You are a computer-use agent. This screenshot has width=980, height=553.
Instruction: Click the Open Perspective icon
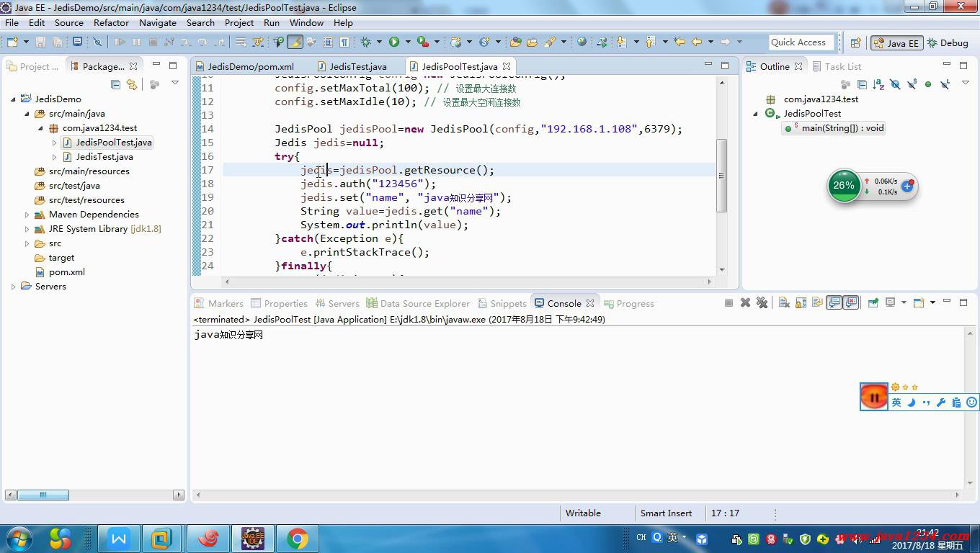tap(856, 42)
